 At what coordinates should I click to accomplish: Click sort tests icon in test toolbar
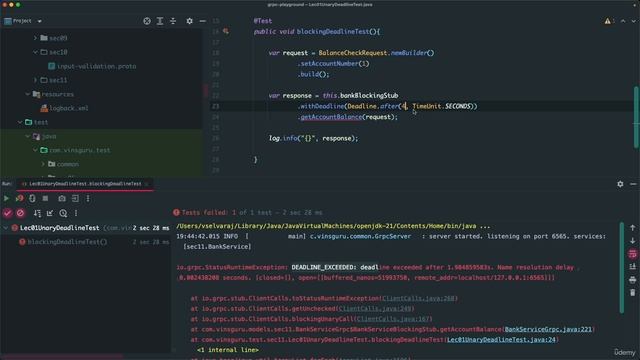[37, 213]
